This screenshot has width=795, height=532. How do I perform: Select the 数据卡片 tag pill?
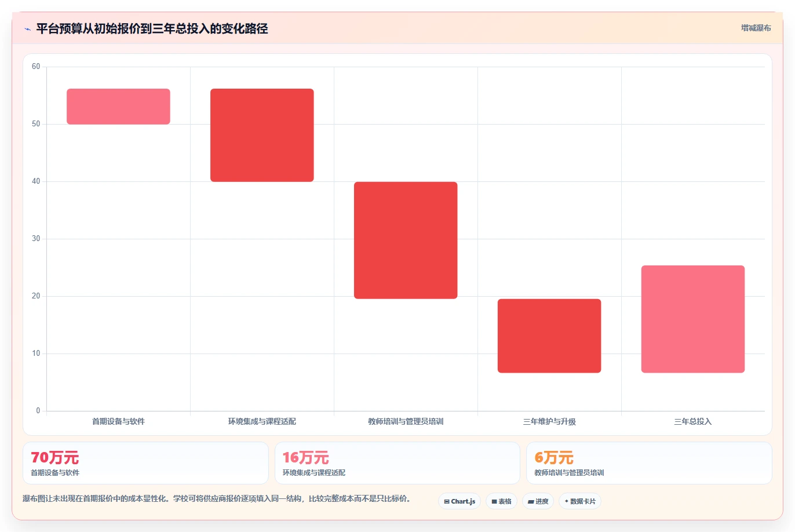580,501
